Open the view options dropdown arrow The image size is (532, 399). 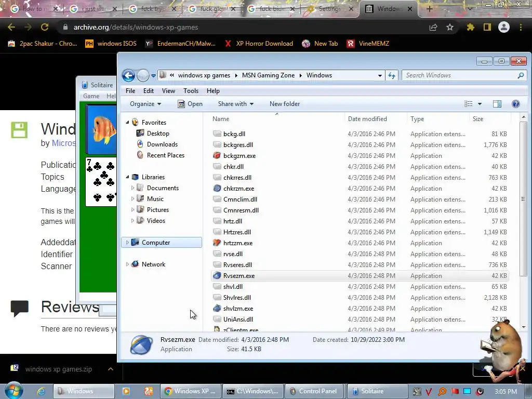pos(480,104)
